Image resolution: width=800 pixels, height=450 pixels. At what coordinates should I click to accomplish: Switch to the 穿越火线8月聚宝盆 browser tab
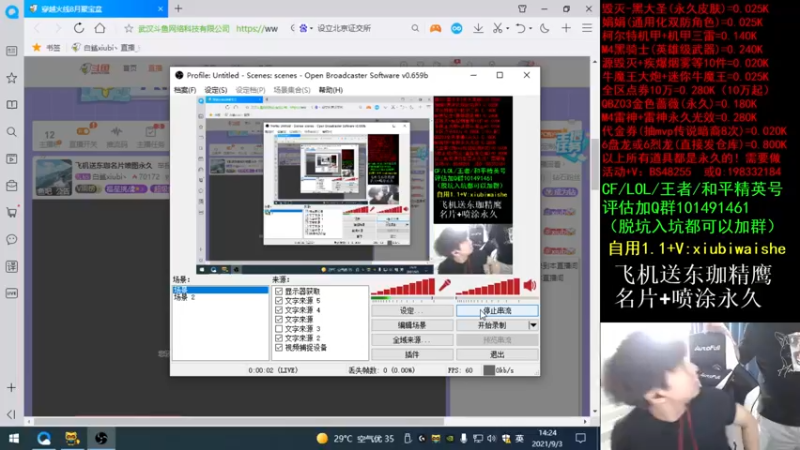pyautogui.click(x=95, y=9)
